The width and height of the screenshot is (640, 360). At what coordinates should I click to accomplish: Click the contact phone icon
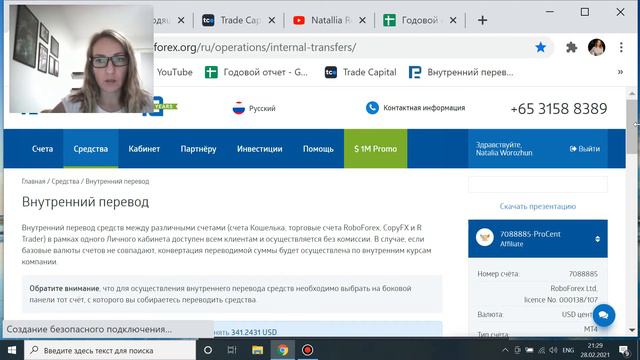[x=372, y=108]
